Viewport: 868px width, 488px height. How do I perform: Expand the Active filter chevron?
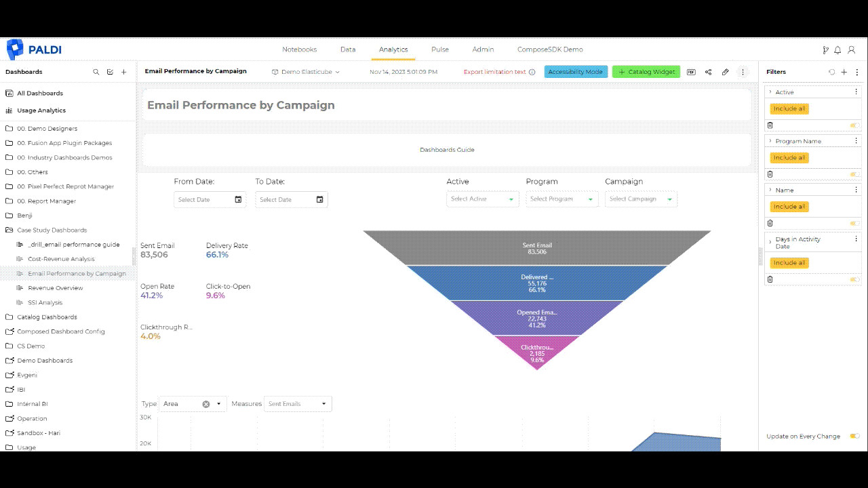tap(770, 92)
